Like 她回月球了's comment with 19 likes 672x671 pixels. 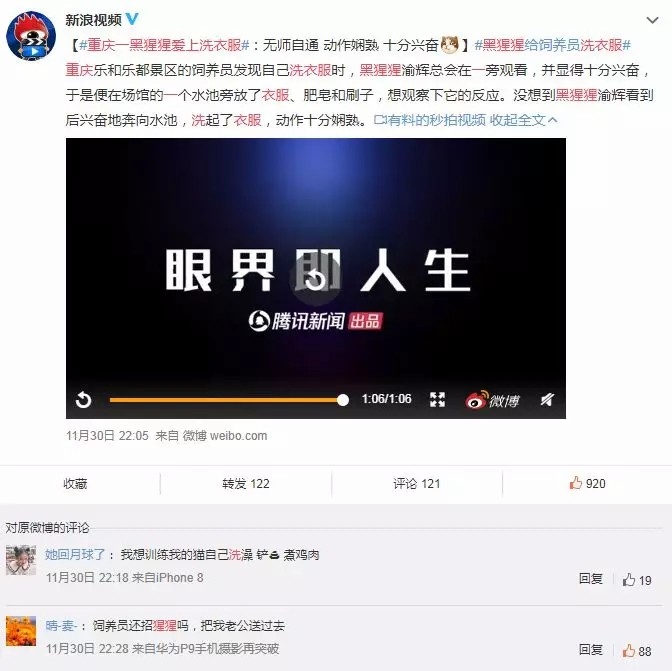637,580
